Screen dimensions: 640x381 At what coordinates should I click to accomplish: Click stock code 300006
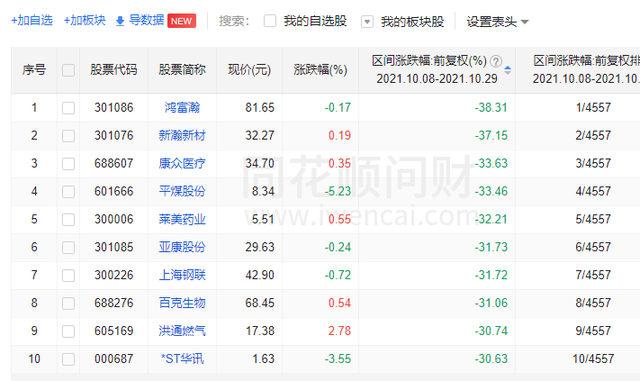click(x=114, y=219)
